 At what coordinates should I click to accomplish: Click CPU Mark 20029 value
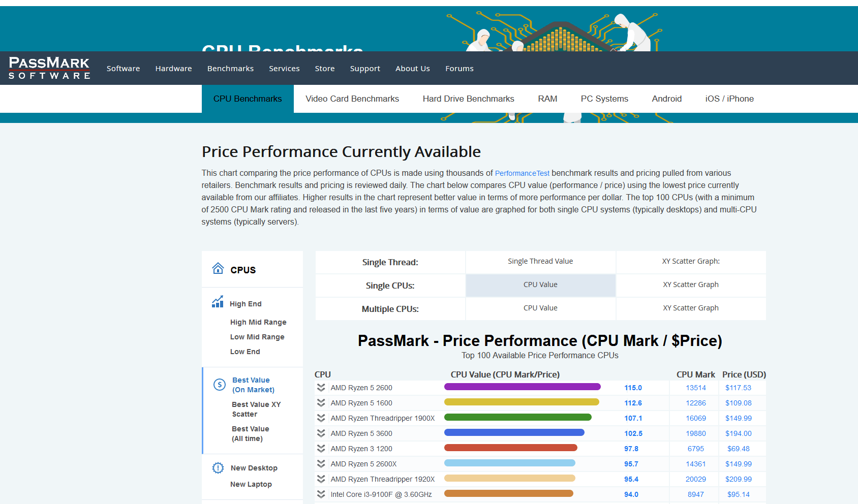[696, 479]
